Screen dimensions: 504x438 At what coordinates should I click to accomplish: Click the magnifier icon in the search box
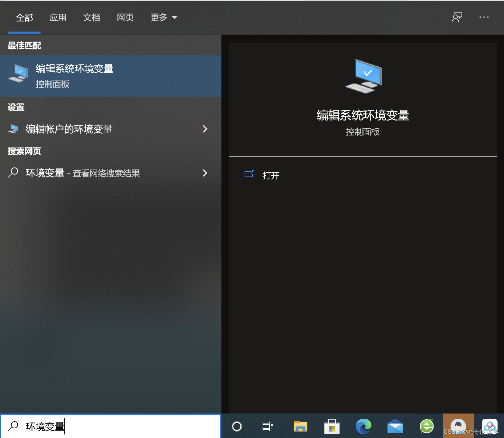(13, 426)
